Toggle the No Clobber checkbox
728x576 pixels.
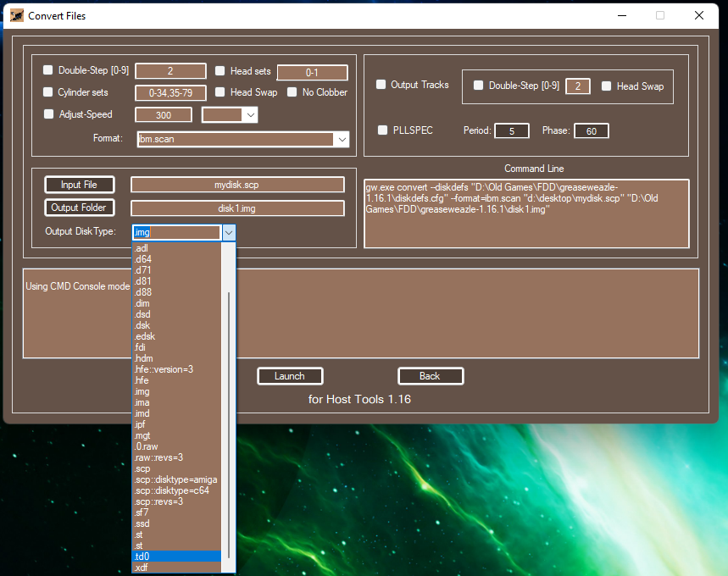(292, 92)
